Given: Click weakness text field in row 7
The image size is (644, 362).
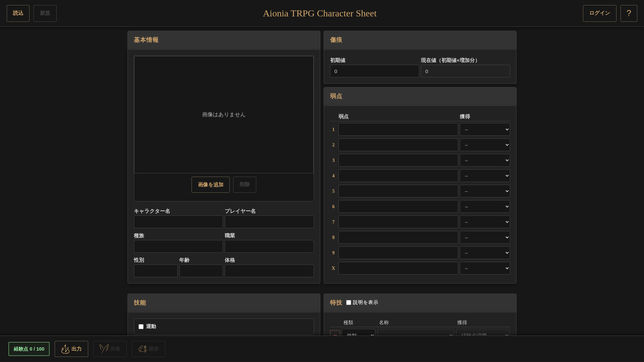Looking at the screenshot, I should pyautogui.click(x=398, y=222).
